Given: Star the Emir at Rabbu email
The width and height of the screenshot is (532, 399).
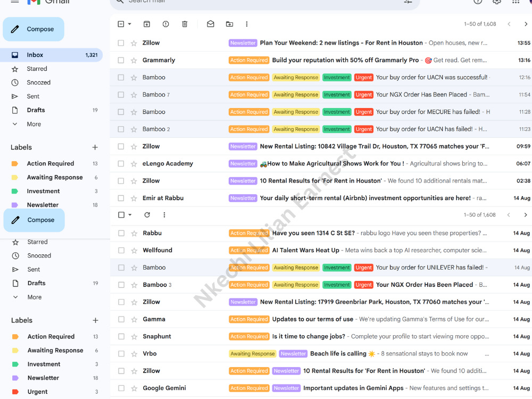Looking at the screenshot, I should (134, 198).
